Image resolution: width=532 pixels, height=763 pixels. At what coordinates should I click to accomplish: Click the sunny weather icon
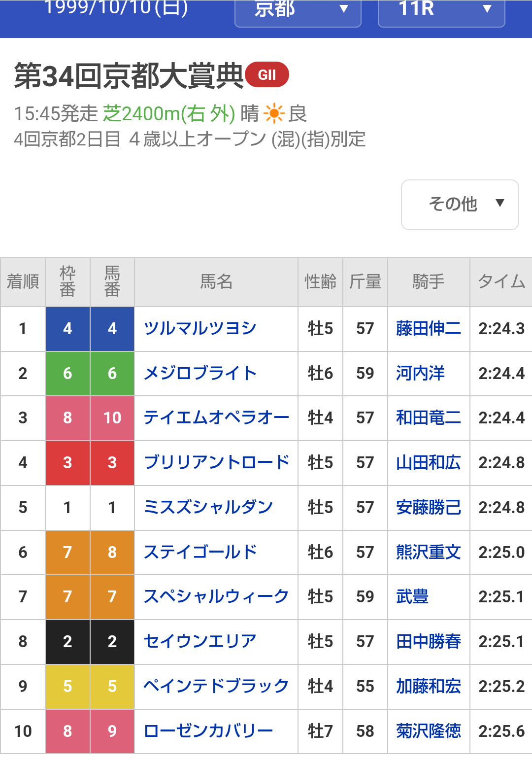point(274,114)
